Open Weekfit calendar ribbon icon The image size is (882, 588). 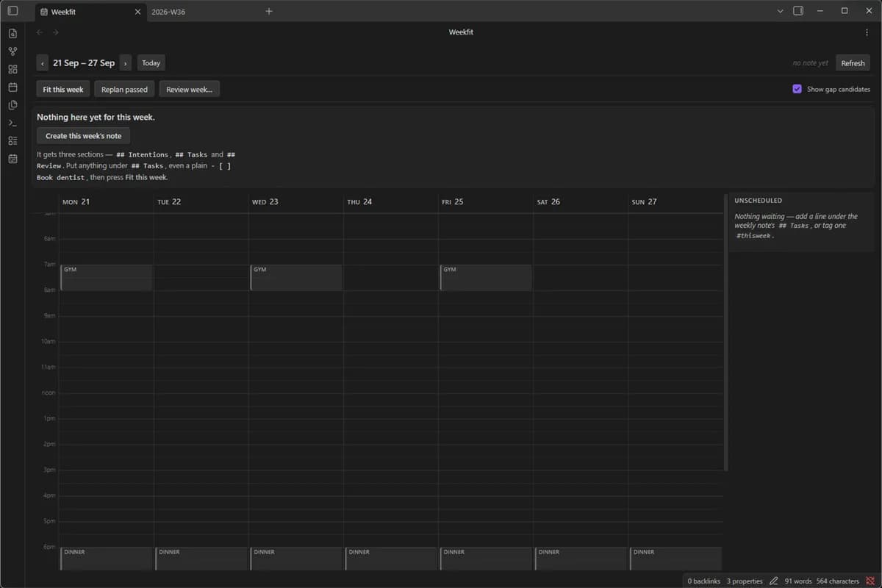click(x=12, y=159)
